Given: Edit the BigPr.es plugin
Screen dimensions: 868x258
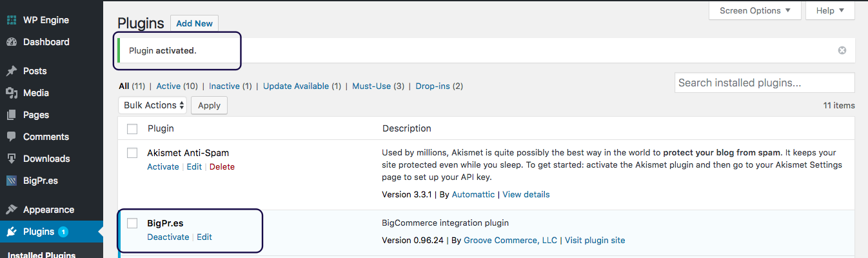Looking at the screenshot, I should coord(204,237).
